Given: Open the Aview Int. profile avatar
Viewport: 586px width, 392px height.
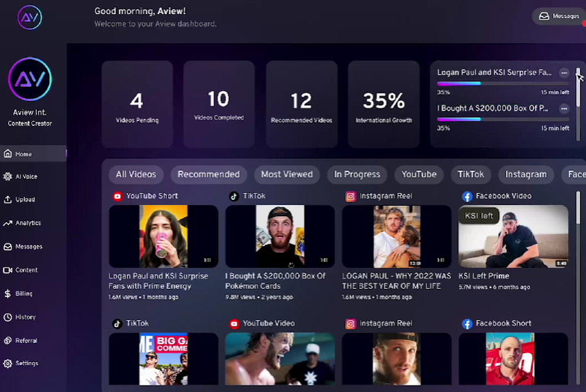Looking at the screenshot, I should (x=30, y=79).
